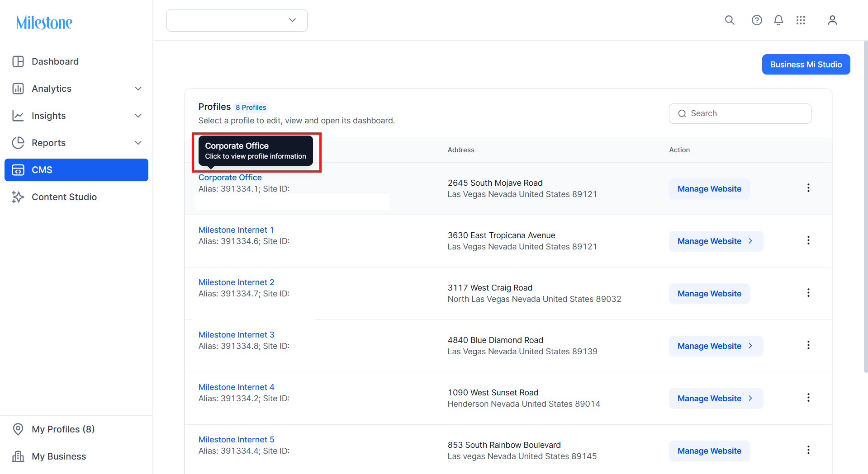Screen dimensions: 868x474
Task: Click the My Profiles location pin icon
Action: click(x=18, y=429)
